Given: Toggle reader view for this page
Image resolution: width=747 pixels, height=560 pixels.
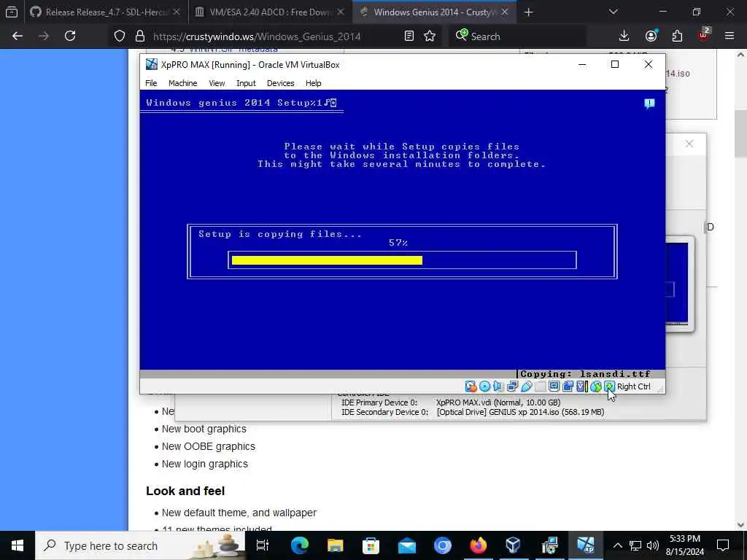Looking at the screenshot, I should coord(409,36).
